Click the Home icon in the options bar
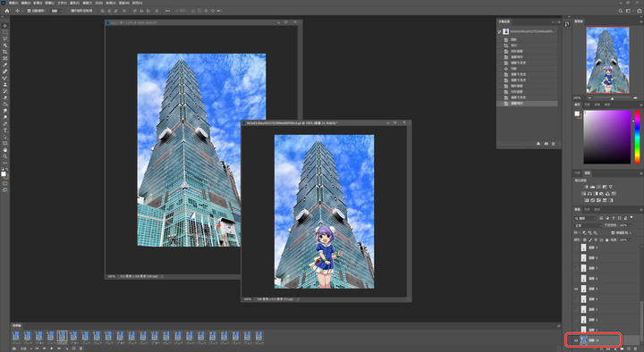This screenshot has width=644, height=352. [6, 11]
